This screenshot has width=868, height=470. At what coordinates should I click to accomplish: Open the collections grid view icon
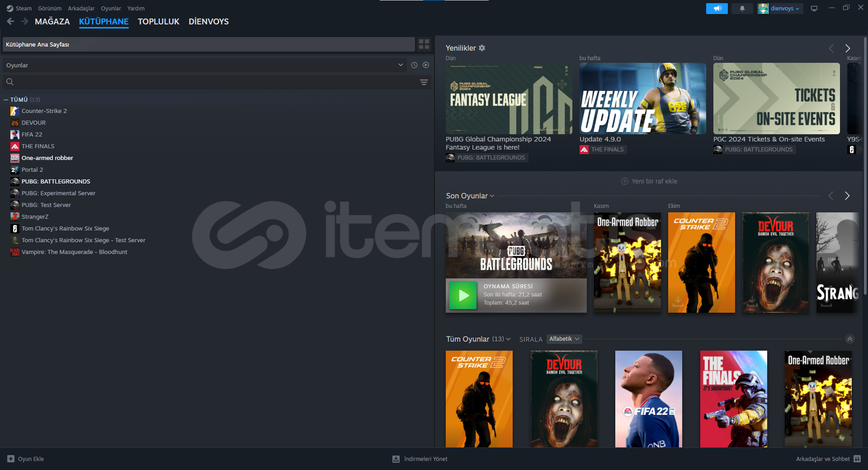pos(424,44)
